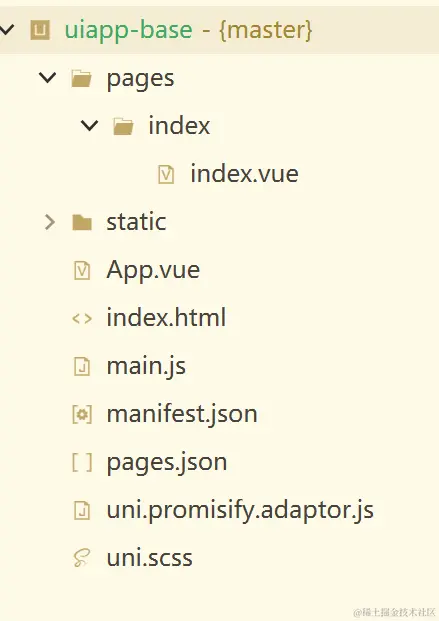Viewport: 439px width, 621px height.
Task: Open the index.vue file
Action: (x=244, y=174)
